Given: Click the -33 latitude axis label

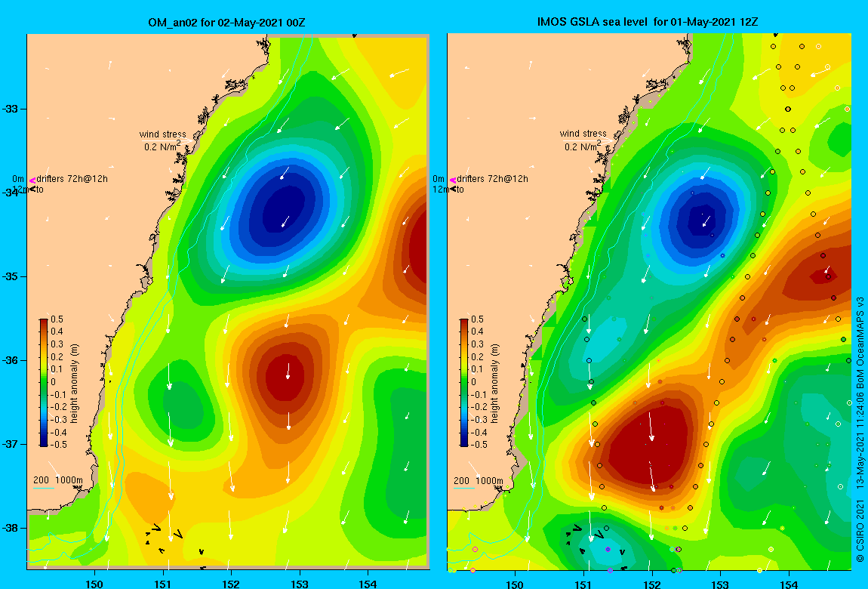Looking at the screenshot, I should [11, 109].
